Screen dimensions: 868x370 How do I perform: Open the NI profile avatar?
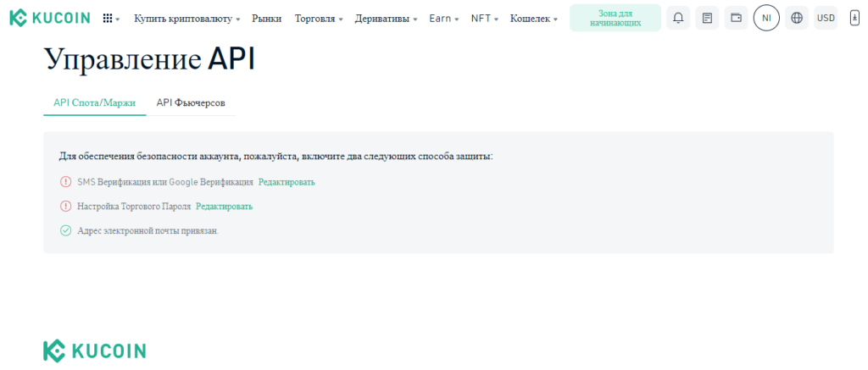[766, 18]
